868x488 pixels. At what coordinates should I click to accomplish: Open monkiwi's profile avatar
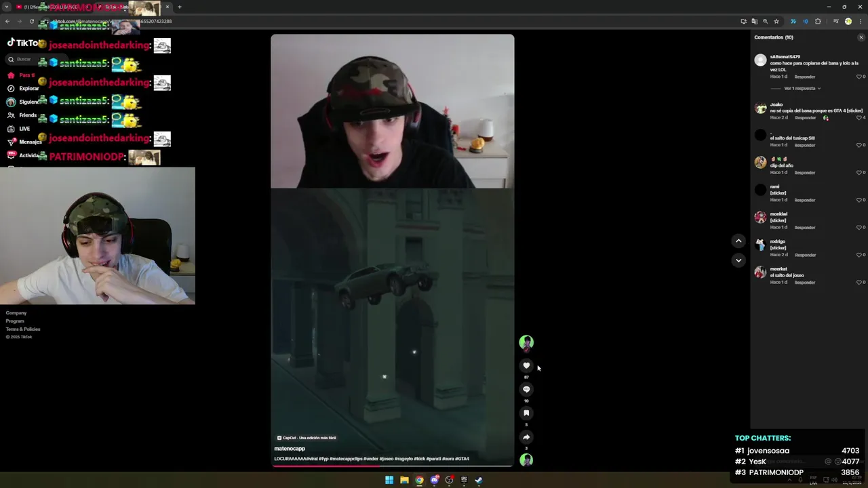pyautogui.click(x=761, y=217)
